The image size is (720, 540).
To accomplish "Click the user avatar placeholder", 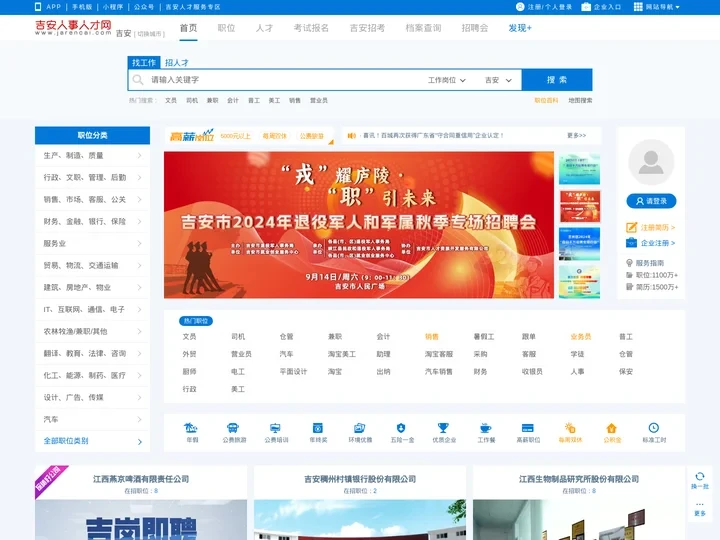I will 651,162.
